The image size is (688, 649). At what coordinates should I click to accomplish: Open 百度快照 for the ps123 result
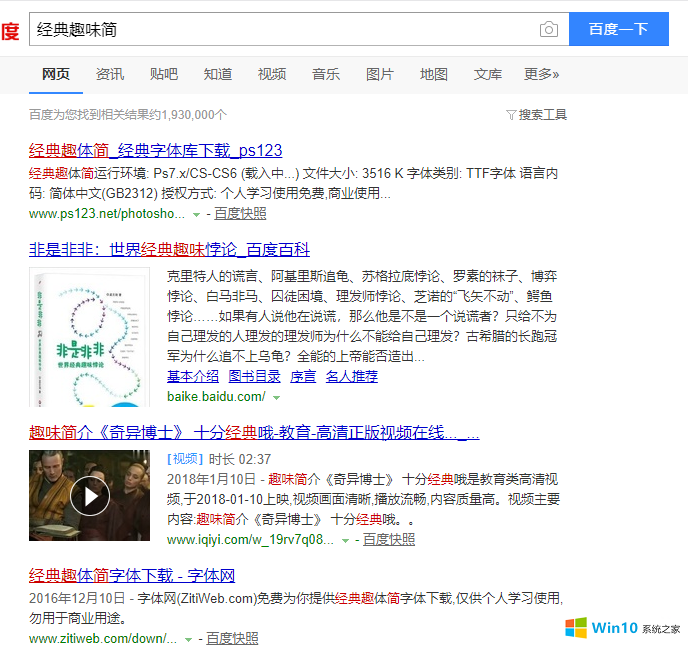pyautogui.click(x=240, y=214)
